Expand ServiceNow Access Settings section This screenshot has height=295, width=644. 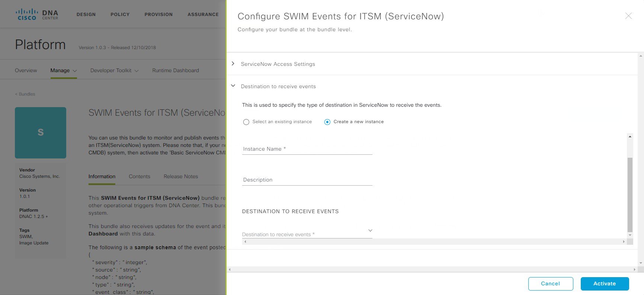click(233, 64)
